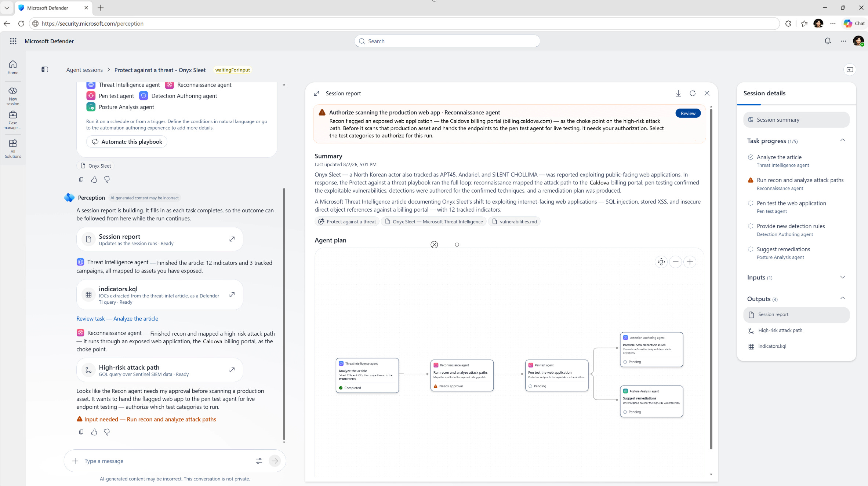
Task: Add an attachment with the plus icon
Action: click(x=75, y=461)
